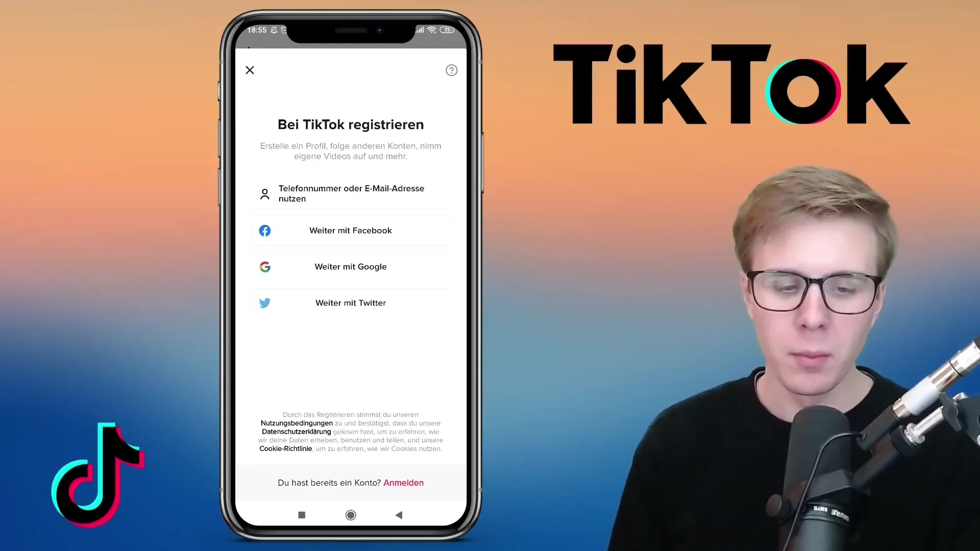Click the Google icon button
The width and height of the screenshot is (980, 551).
[264, 266]
